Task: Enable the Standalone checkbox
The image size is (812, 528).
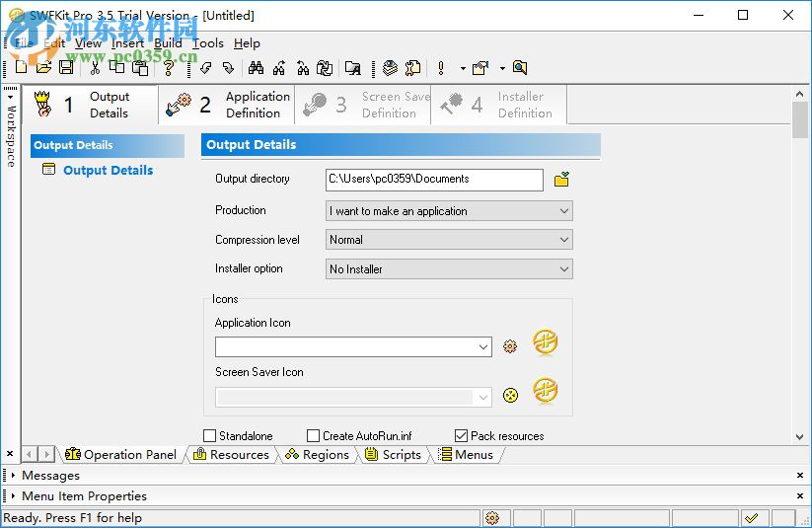Action: [210, 435]
